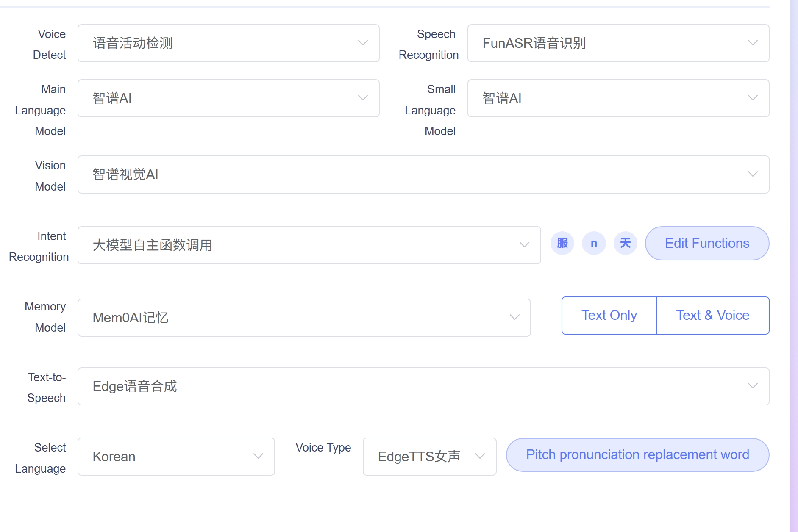Open the Voice Detect dropdown
Image resolution: width=798 pixels, height=532 pixels.
pyautogui.click(x=228, y=43)
